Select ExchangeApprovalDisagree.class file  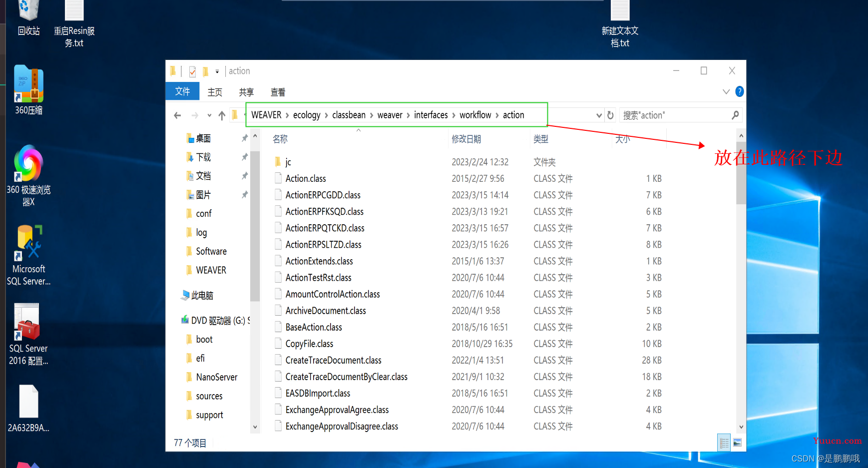click(342, 426)
